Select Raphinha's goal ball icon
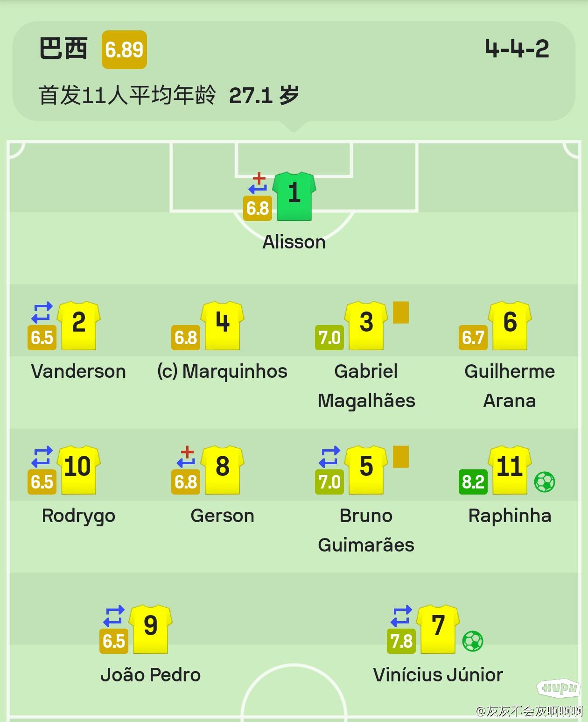This screenshot has height=722, width=588. [544, 481]
